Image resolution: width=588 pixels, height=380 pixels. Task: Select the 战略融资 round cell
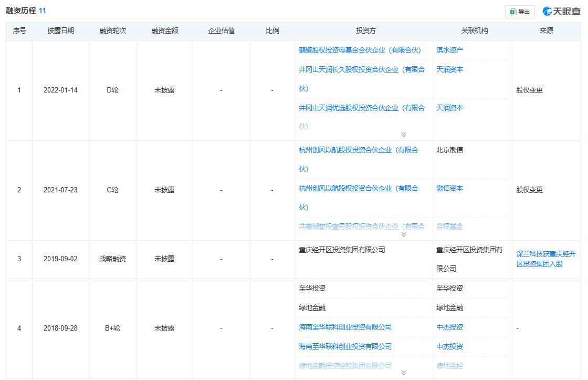[112, 259]
